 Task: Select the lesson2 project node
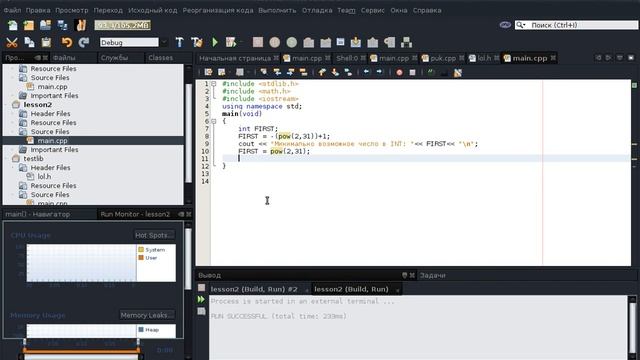pos(38,104)
